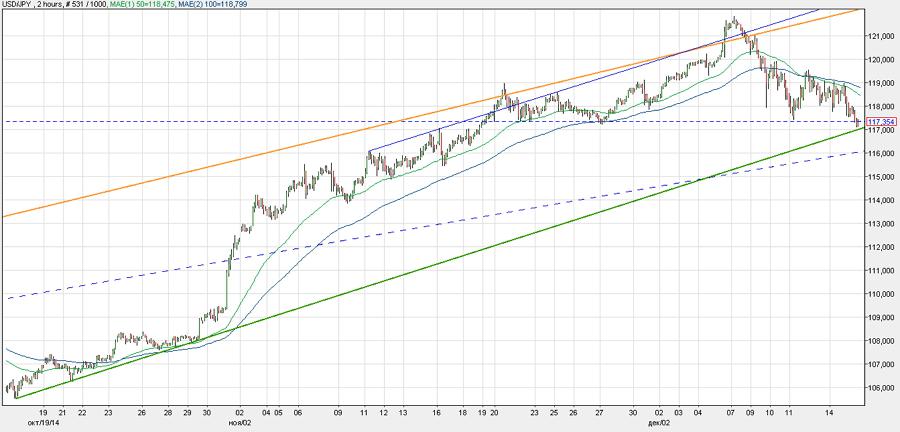Click the 110,000 price axis label
The height and width of the screenshot is (432, 900).
click(878, 294)
